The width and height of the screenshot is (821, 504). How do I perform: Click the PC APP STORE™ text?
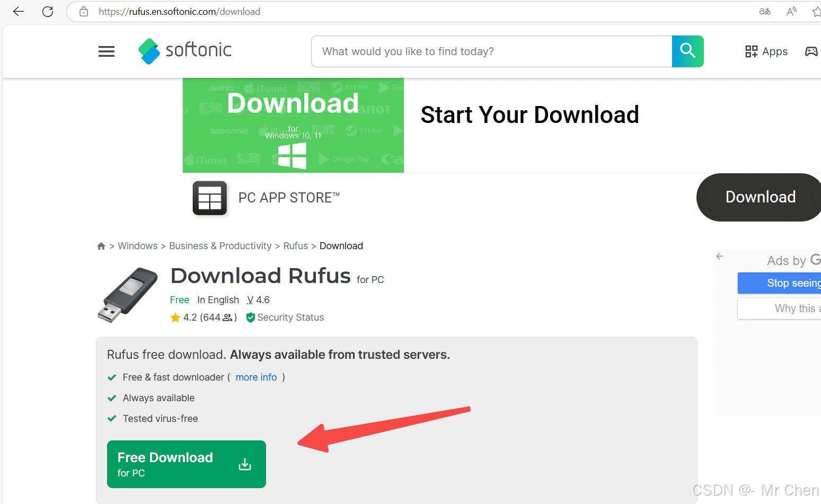click(x=289, y=198)
